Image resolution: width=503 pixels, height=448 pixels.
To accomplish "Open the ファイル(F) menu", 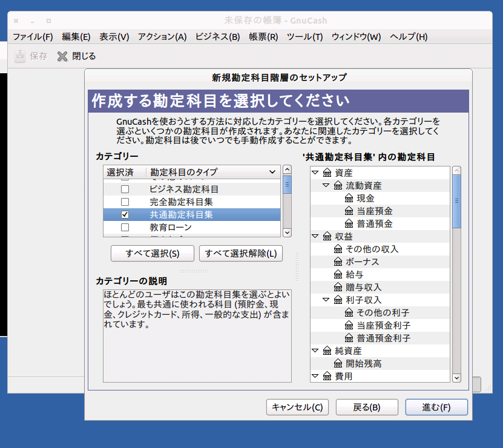I will 33,37.
